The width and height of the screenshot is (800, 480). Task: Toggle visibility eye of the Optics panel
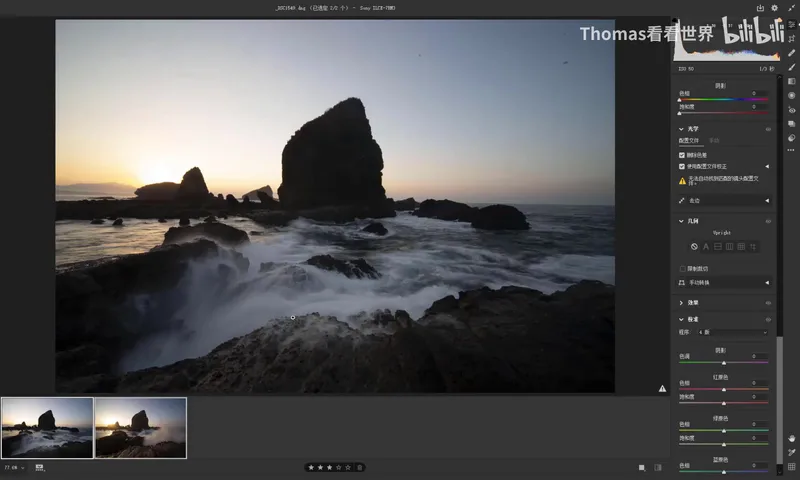(x=768, y=130)
